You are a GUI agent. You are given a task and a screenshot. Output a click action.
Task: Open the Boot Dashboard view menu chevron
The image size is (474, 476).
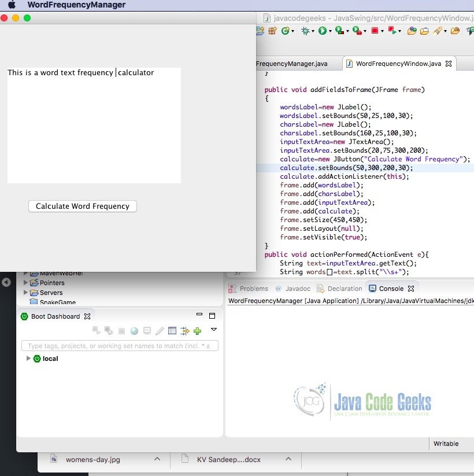tap(213, 330)
